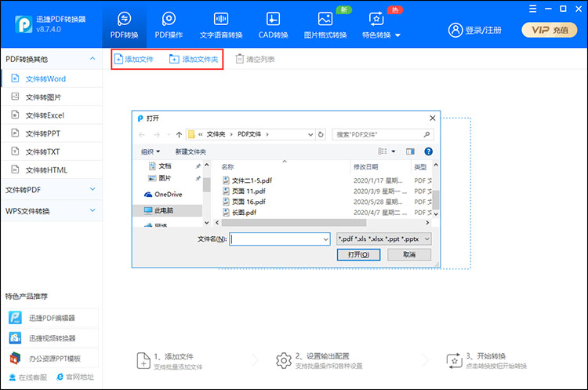Switch to the PDF操作 tab
588x390 pixels.
tap(169, 25)
